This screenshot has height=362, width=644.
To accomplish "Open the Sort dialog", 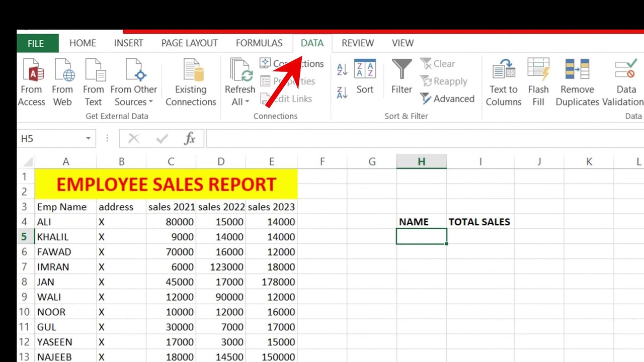I will click(x=365, y=77).
